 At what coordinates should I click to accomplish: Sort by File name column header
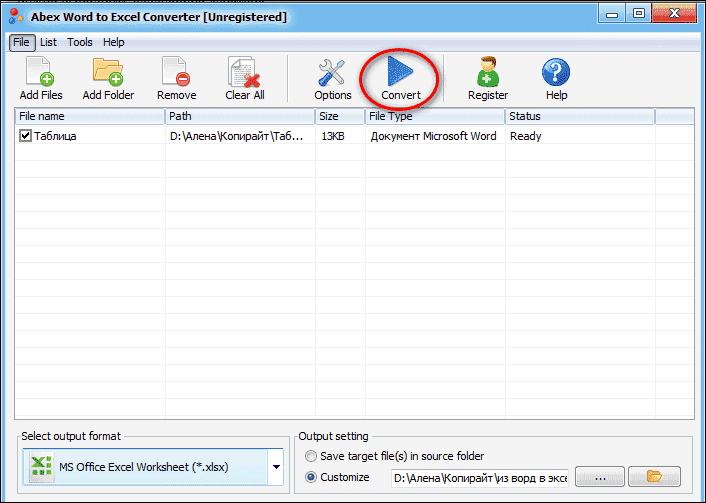click(90, 116)
